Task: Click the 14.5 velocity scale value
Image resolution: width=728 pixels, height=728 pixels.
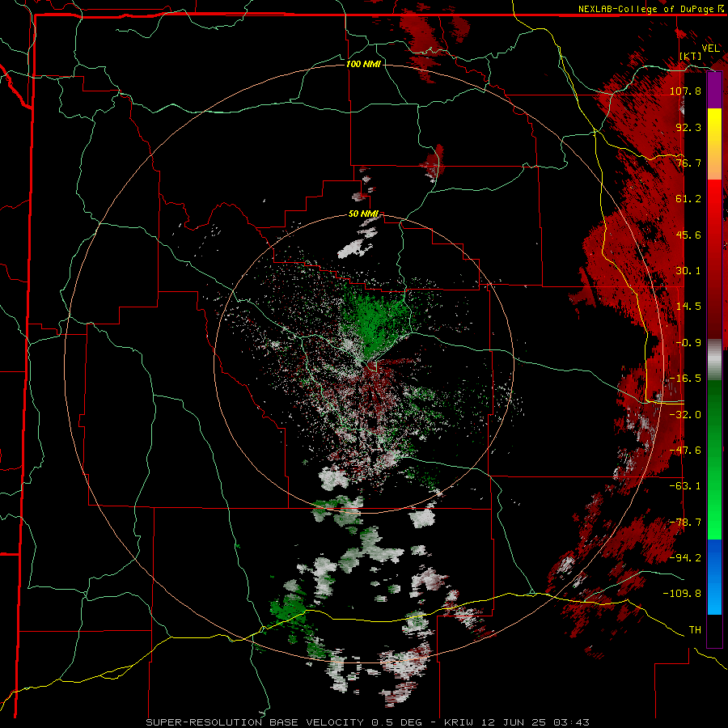Action: 688,307
